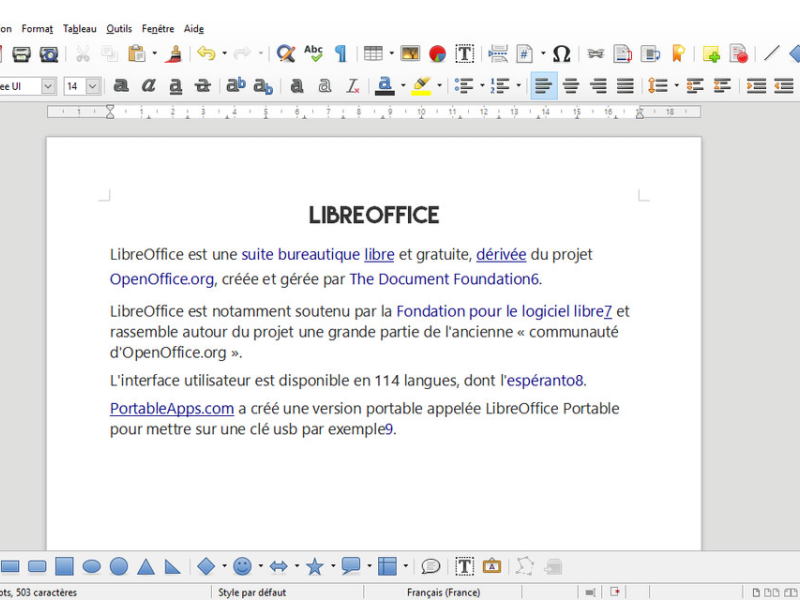The width and height of the screenshot is (800, 600).
Task: Align text left
Action: click(x=544, y=86)
